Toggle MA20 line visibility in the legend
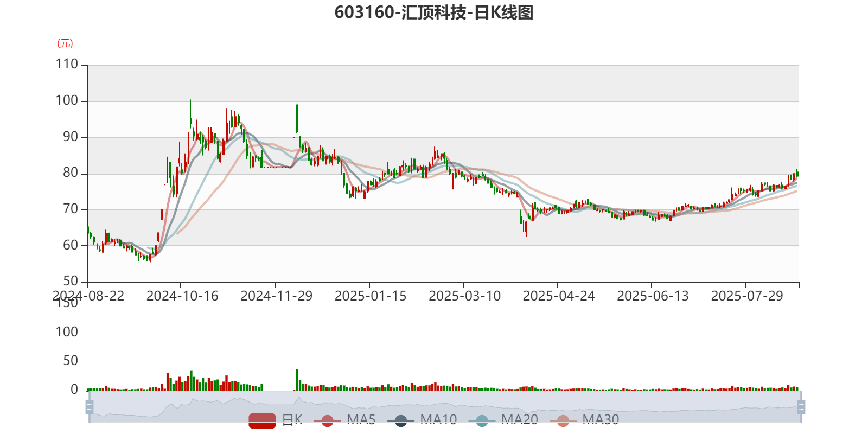Screen dimensions: 868x434 [503, 420]
